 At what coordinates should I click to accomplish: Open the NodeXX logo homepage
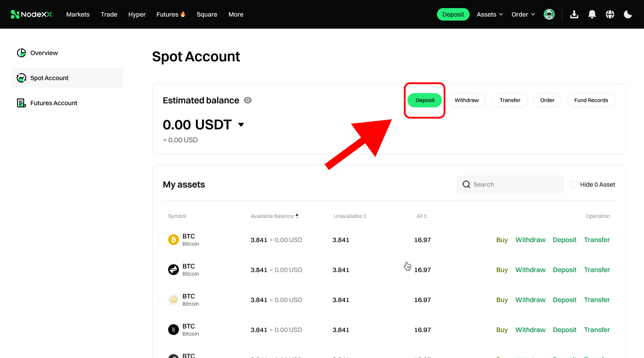(x=31, y=14)
